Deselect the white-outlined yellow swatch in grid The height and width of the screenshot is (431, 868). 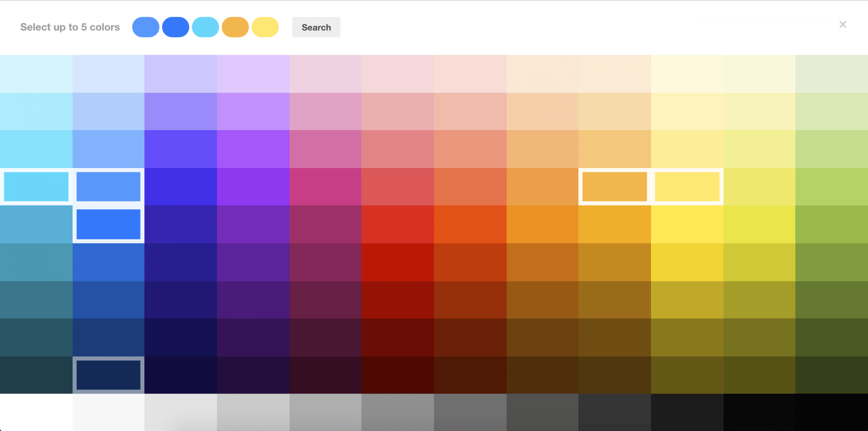687,186
